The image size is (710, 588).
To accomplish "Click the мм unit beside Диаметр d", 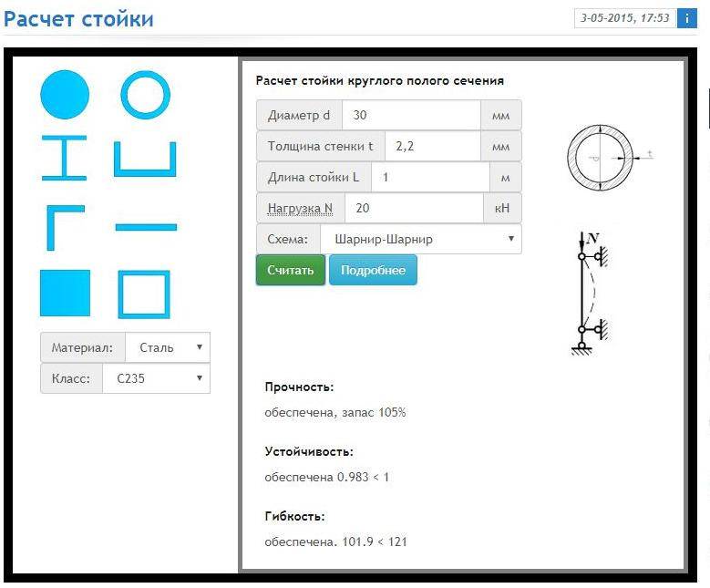I will coord(500,115).
